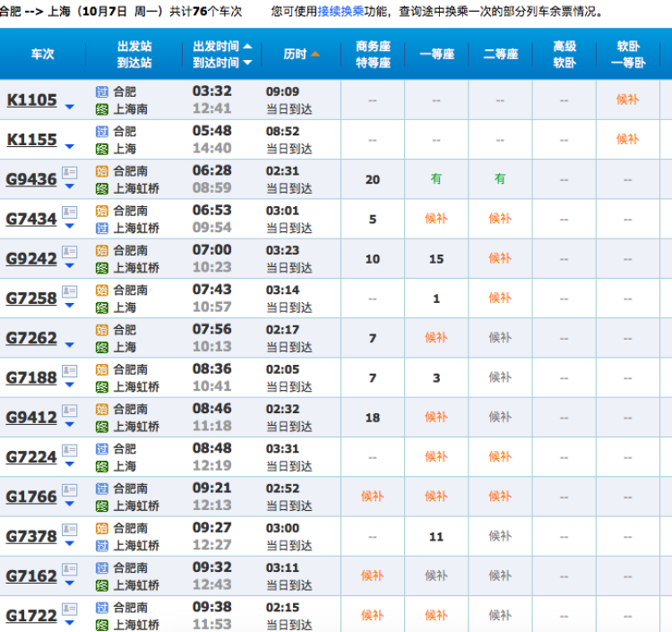Select the 20 business seats for G9436

tap(373, 179)
